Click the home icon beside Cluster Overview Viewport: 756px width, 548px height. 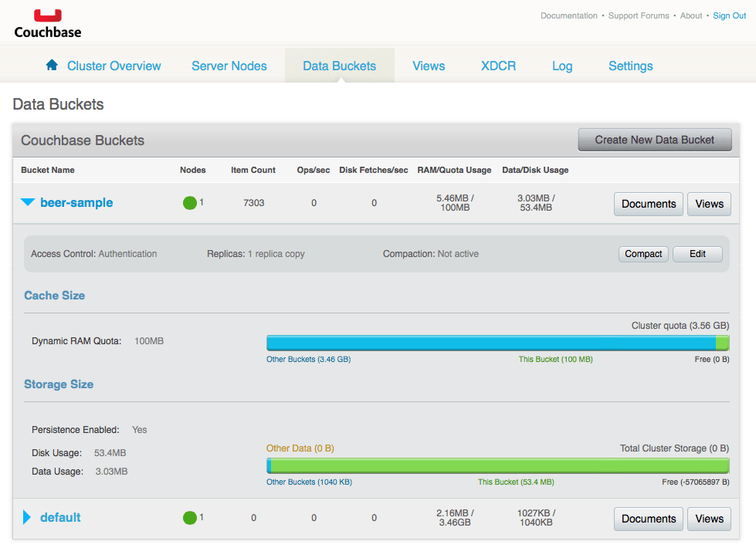(52, 65)
